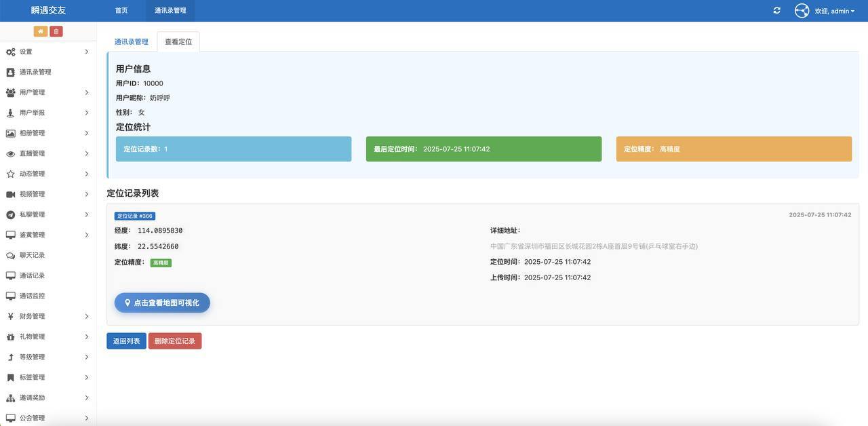This screenshot has height=426, width=868.
Task: Click the latitude value 22.5542660
Action: click(158, 246)
